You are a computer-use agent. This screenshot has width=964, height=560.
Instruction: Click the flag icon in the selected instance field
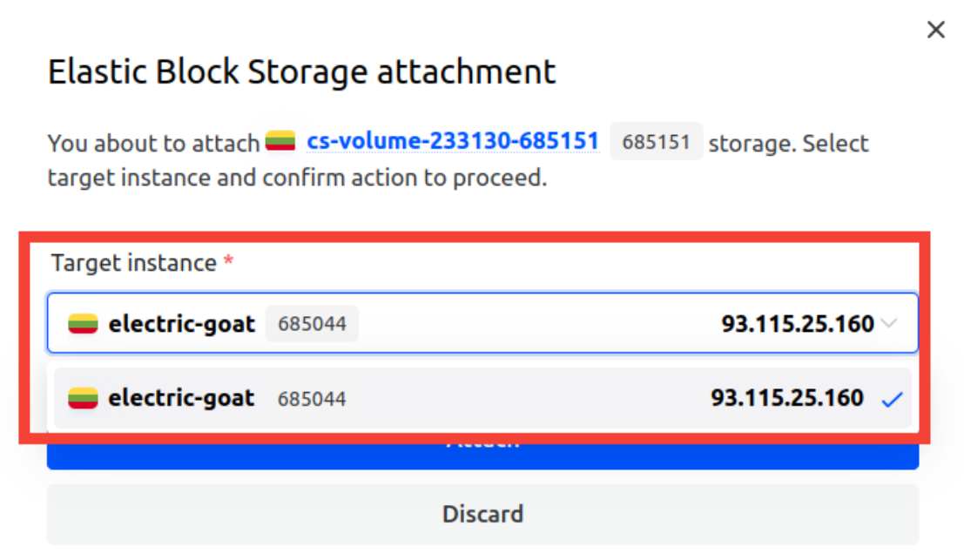click(x=83, y=324)
